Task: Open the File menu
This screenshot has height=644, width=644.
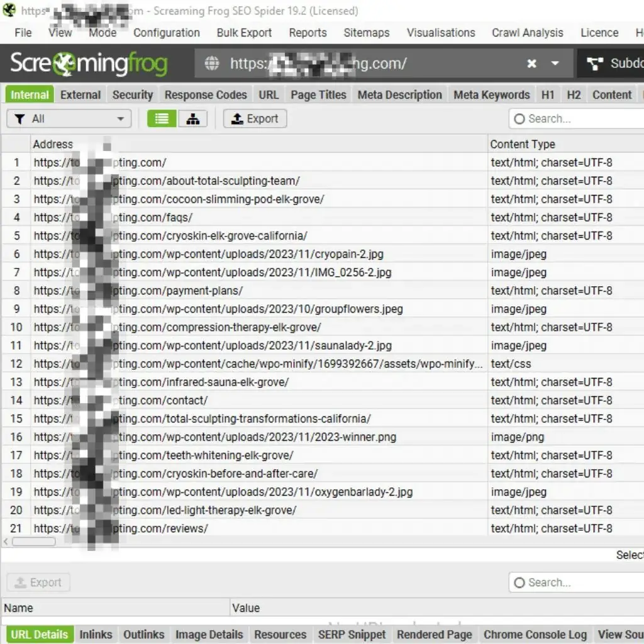Action: (x=23, y=33)
